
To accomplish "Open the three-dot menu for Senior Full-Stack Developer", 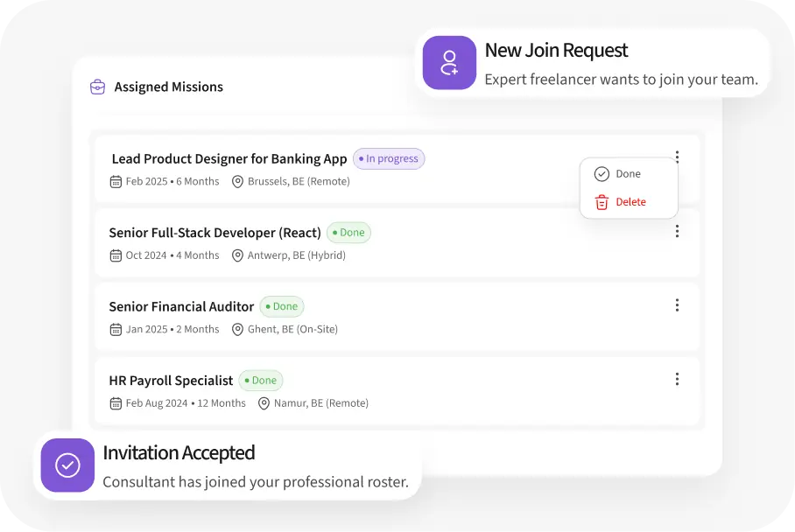I will point(677,232).
